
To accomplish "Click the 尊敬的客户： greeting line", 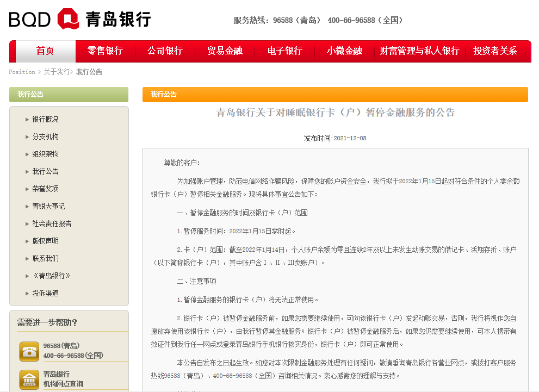I will 182,163.
